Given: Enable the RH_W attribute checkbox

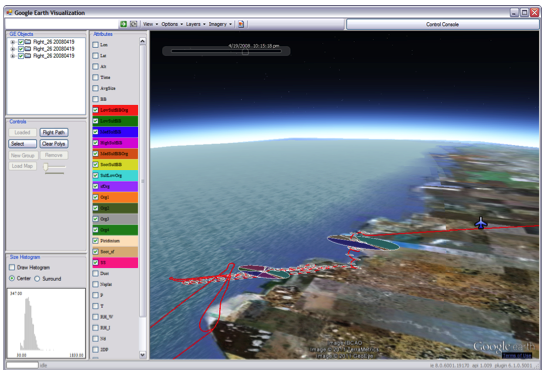Looking at the screenshot, I should [x=95, y=317].
